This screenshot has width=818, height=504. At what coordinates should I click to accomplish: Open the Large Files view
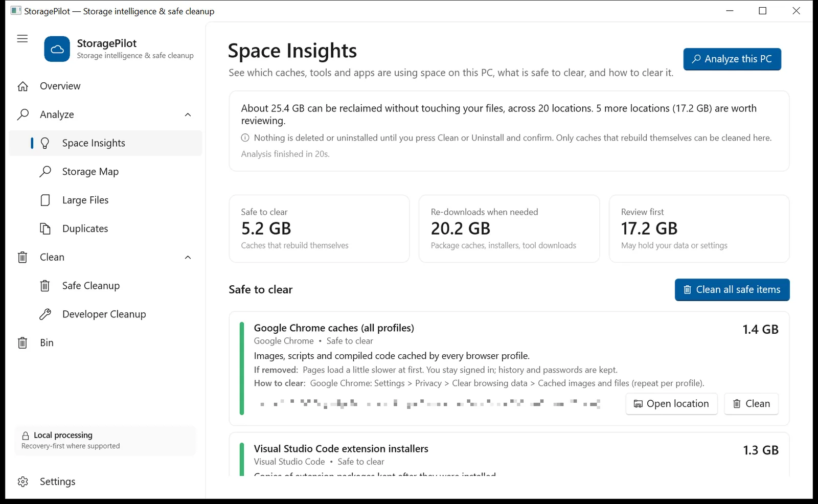[x=105, y=200]
